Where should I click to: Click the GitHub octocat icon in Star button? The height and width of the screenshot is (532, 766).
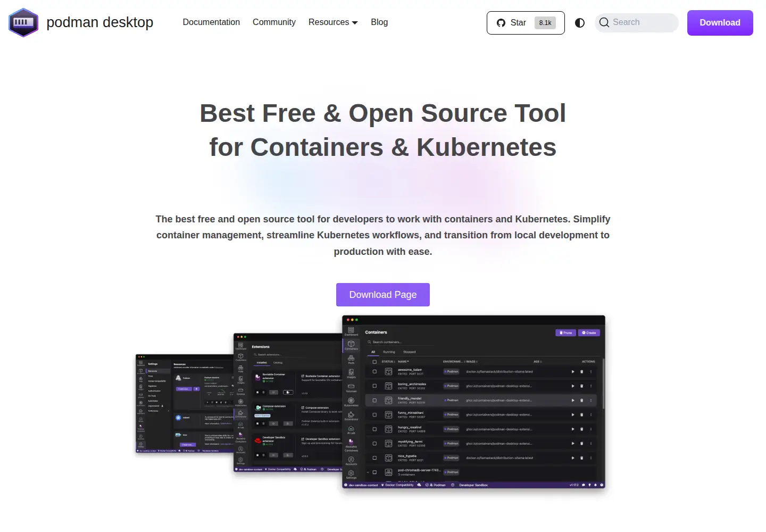501,23
